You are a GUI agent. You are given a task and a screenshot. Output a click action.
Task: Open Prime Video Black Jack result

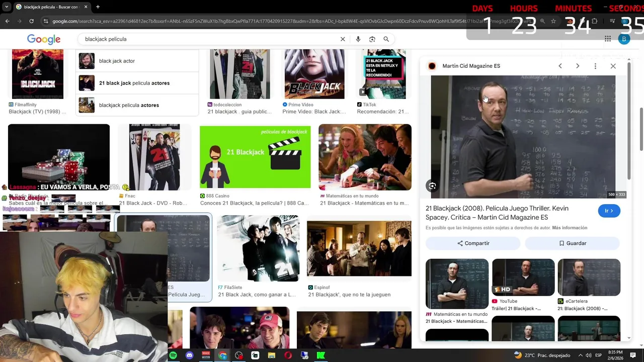pos(314,81)
